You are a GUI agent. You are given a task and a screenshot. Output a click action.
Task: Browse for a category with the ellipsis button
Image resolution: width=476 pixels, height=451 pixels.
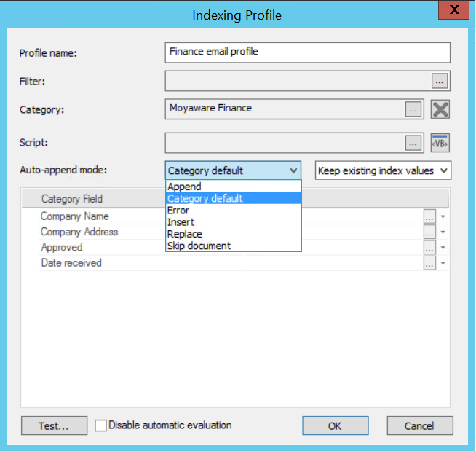tap(413, 109)
